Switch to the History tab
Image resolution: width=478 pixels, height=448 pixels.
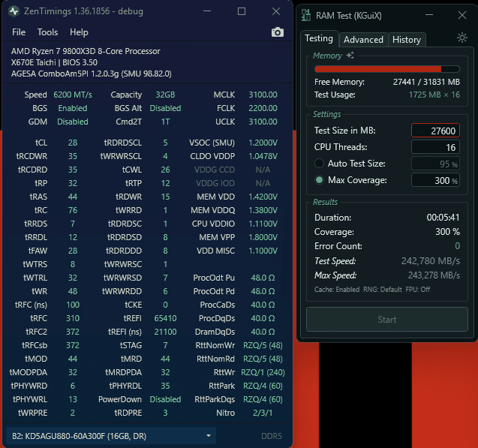[407, 40]
